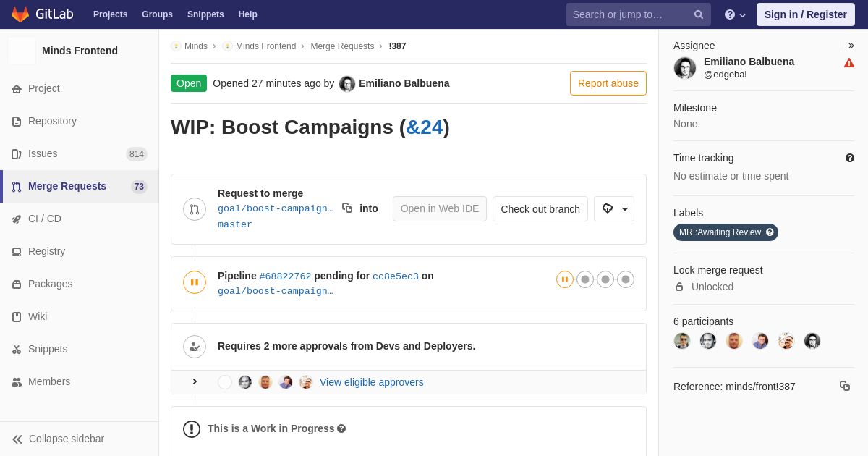Click Open in Web IDE button
The image size is (868, 456).
[x=440, y=208]
